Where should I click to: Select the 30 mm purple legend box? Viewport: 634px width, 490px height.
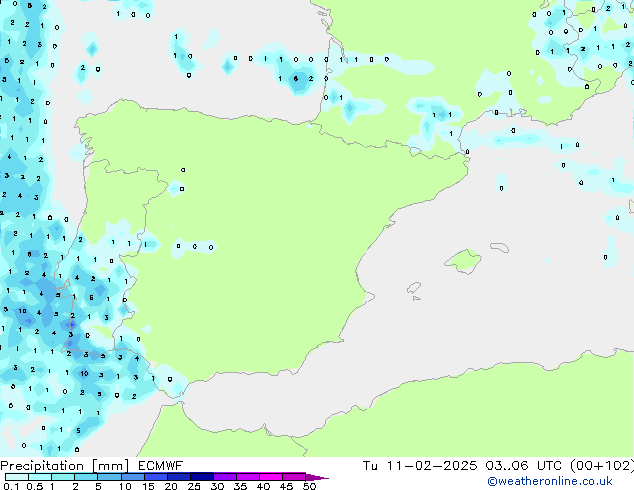(x=224, y=477)
